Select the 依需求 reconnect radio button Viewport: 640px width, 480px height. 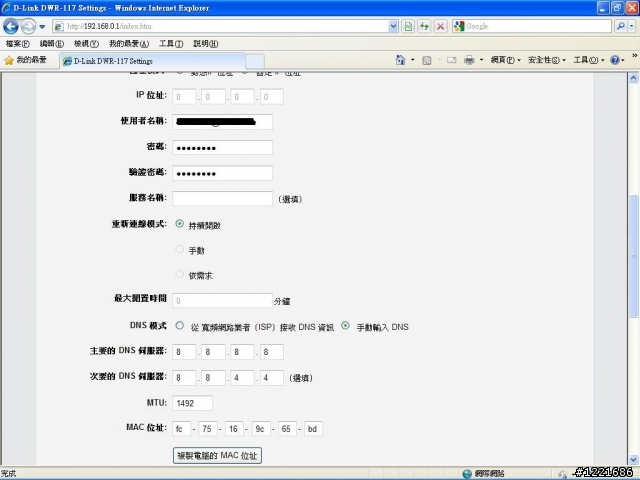click(x=180, y=274)
